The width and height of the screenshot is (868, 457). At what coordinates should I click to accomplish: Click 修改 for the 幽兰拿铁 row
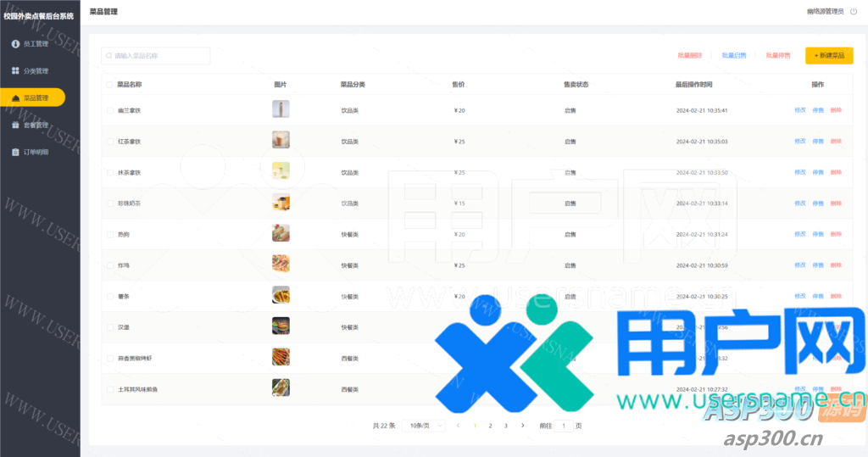click(x=799, y=110)
